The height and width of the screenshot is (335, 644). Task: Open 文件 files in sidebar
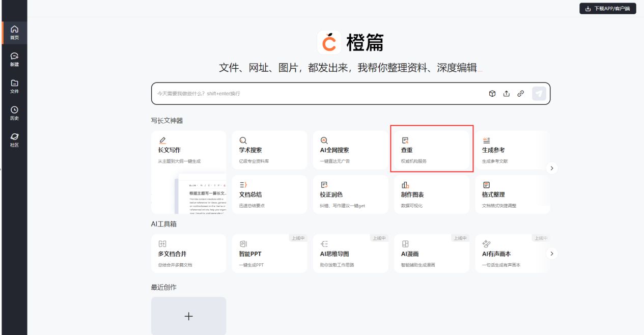tap(14, 87)
